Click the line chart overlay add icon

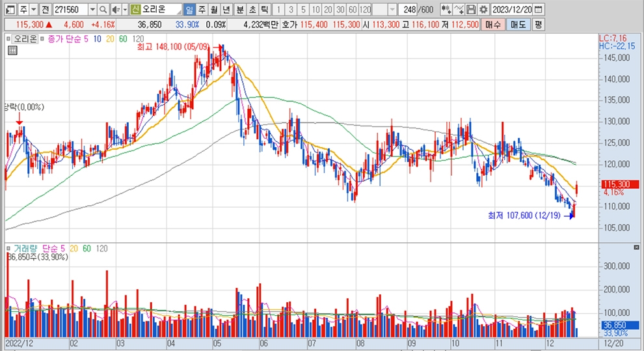459,10
